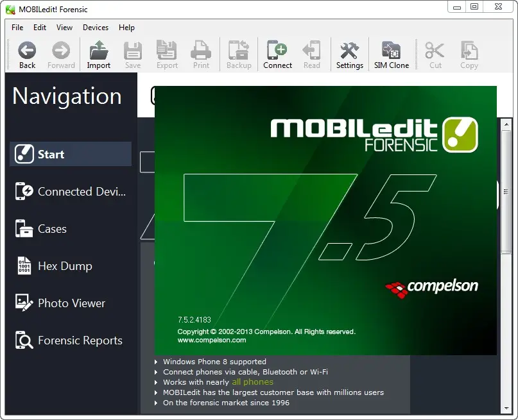Open the File menu
This screenshot has width=518, height=420.
17,28
